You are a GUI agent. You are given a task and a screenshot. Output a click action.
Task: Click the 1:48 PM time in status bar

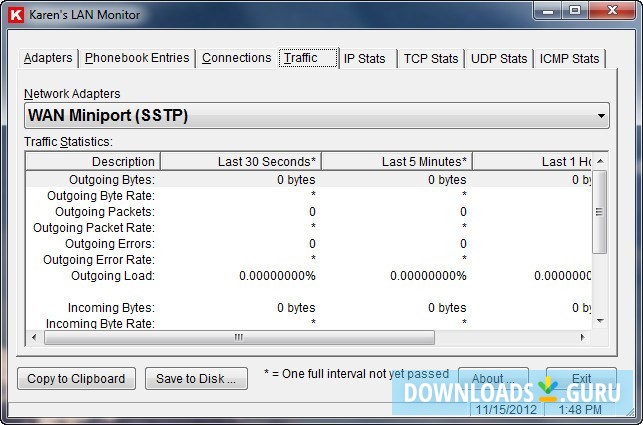[580, 409]
